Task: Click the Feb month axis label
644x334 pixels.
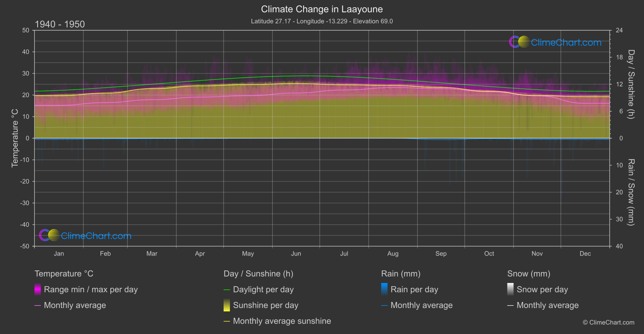Action: 105,253
